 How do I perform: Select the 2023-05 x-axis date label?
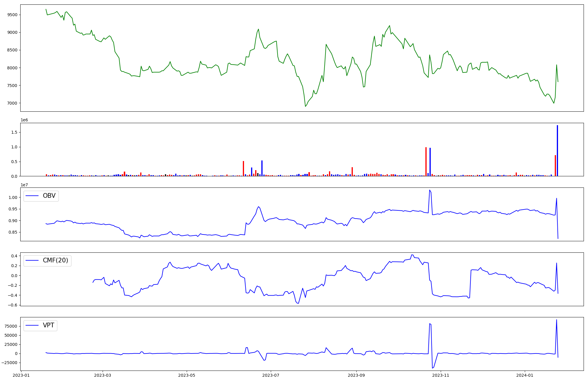pyautogui.click(x=187, y=375)
